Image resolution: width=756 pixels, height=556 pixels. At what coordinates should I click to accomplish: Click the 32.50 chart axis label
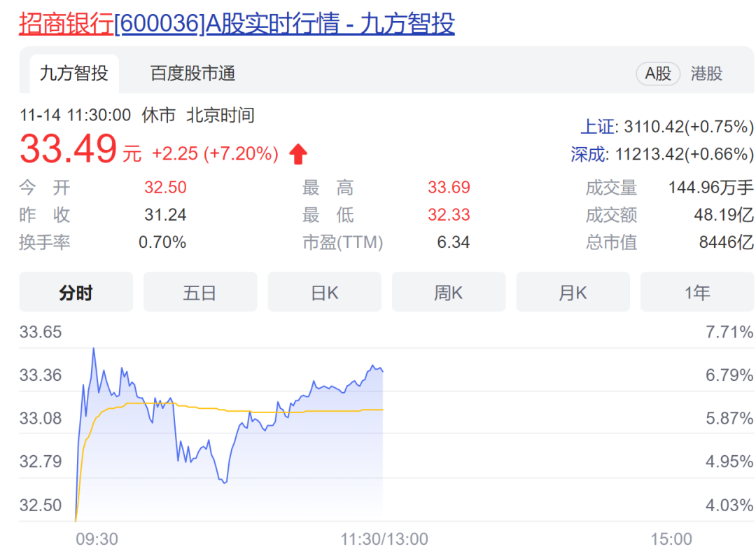coord(41,505)
